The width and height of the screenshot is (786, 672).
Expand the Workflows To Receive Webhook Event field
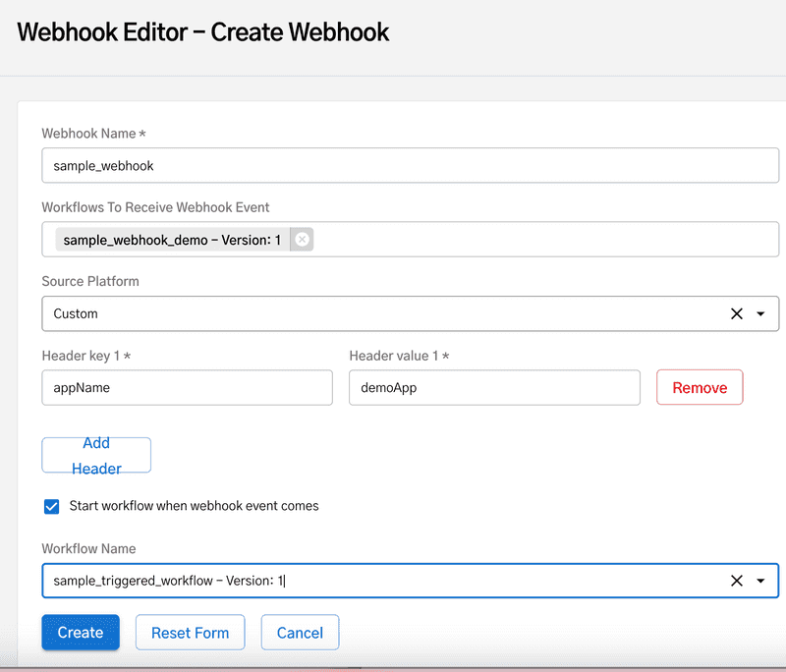point(491,239)
